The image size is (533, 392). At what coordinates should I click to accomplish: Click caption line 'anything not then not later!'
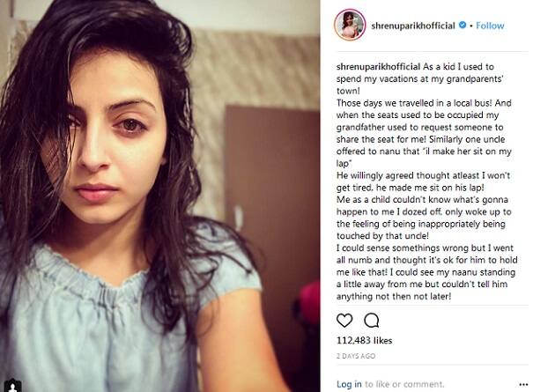pos(394,297)
